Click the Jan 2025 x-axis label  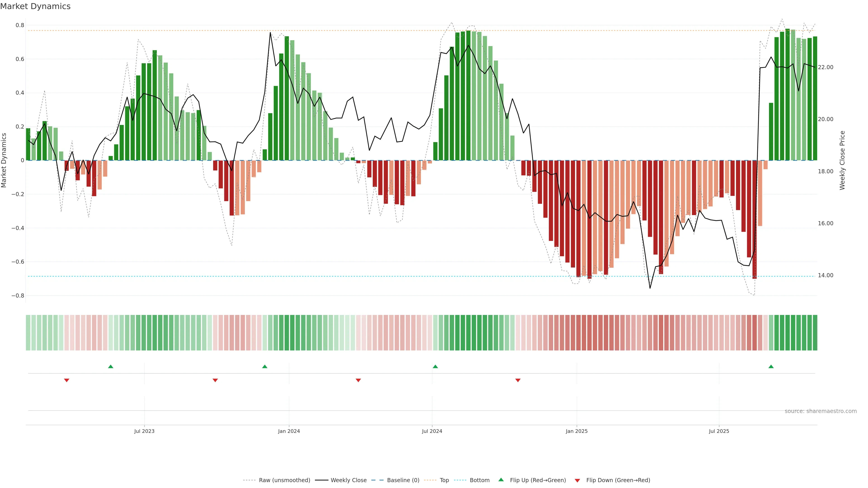[577, 431]
